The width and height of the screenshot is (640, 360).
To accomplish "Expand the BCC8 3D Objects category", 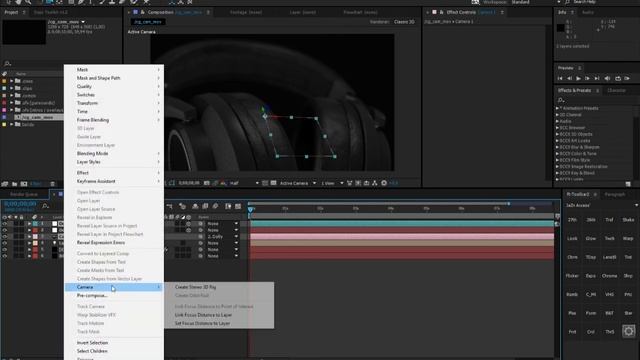I will pos(557,134).
